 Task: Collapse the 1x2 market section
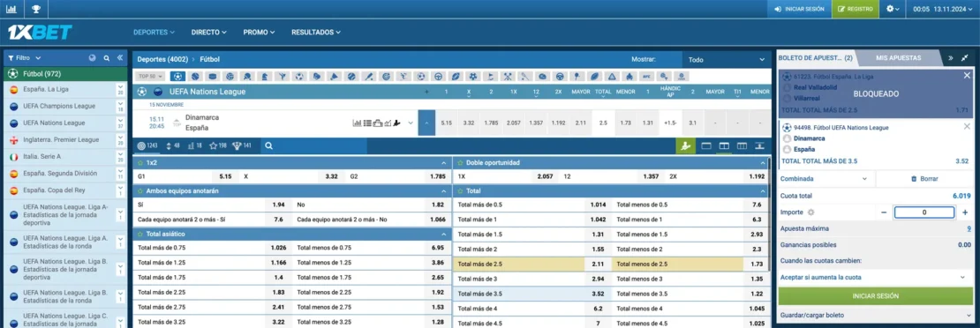(443, 162)
